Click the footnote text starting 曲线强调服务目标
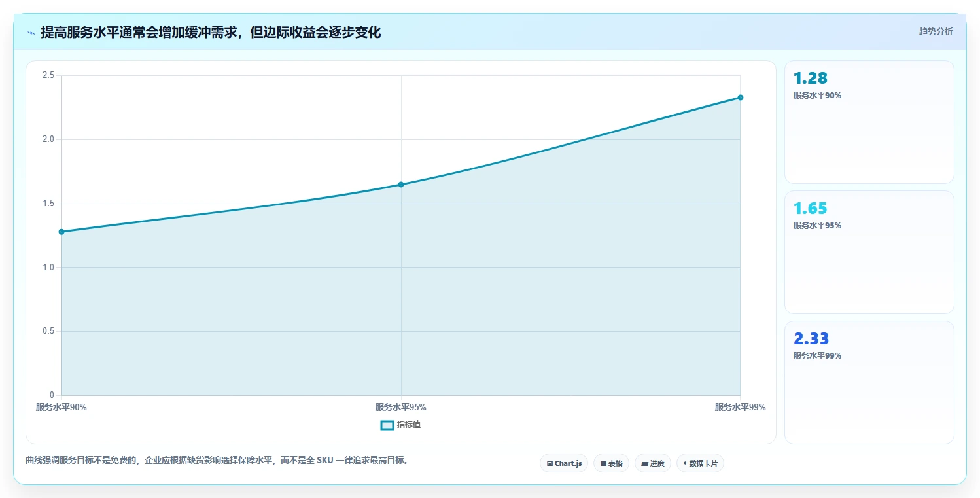The height and width of the screenshot is (498, 980). 217,461
